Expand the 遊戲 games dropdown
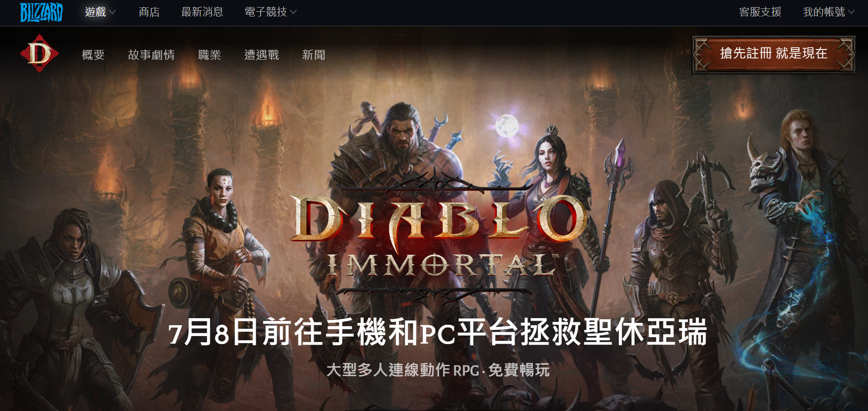868x411 pixels. pos(100,12)
